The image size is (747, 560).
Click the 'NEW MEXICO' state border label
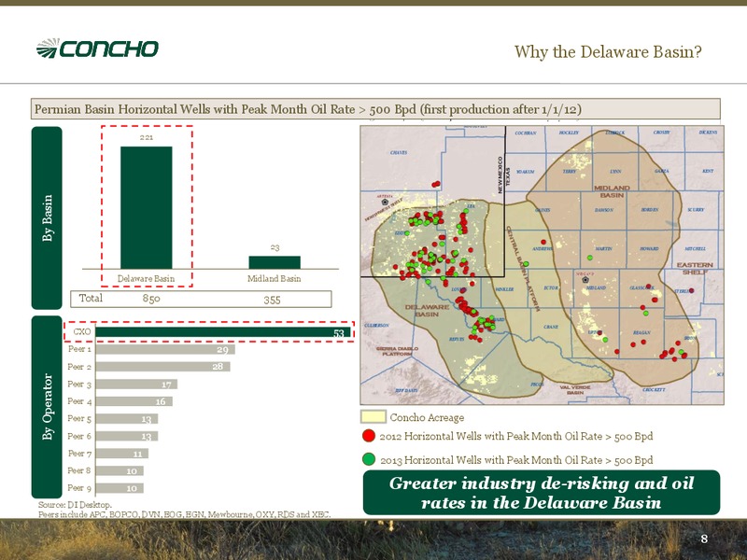500,175
